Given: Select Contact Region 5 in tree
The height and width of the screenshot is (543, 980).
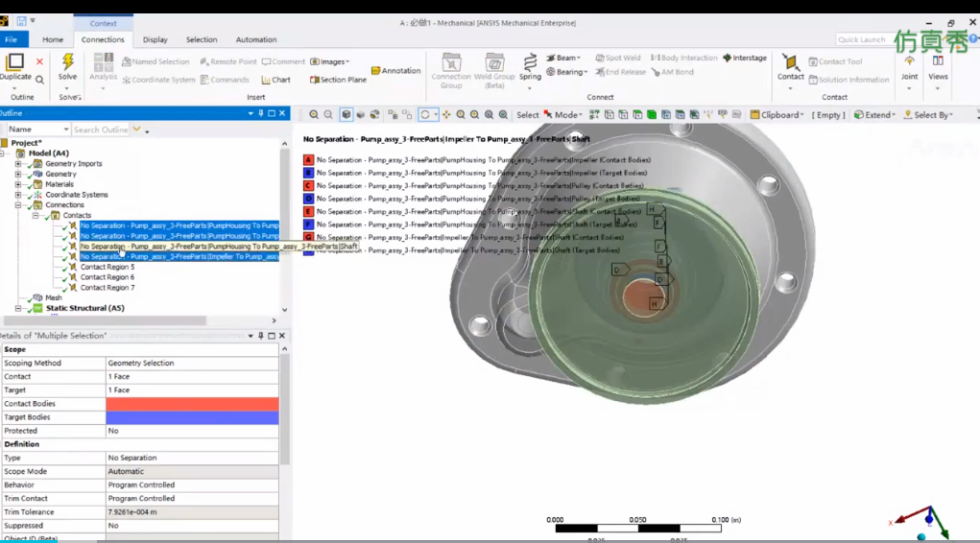Looking at the screenshot, I should pyautogui.click(x=107, y=267).
